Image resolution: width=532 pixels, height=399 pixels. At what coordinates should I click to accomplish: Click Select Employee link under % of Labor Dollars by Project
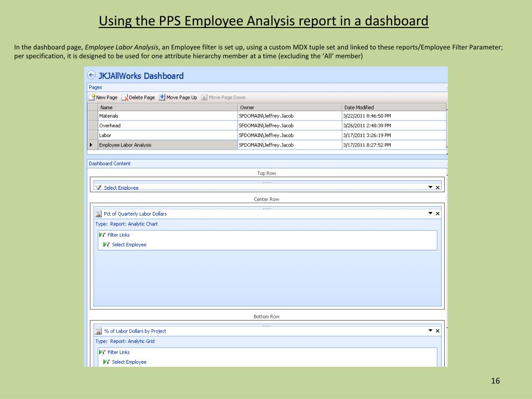(x=129, y=362)
